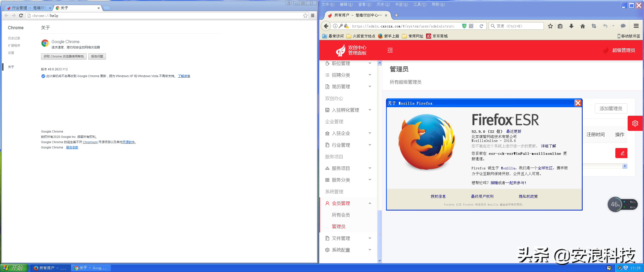Viewport: 644px width, 272px height.
Task: Close the About Mozilla Firefox dialog
Action: (578, 103)
